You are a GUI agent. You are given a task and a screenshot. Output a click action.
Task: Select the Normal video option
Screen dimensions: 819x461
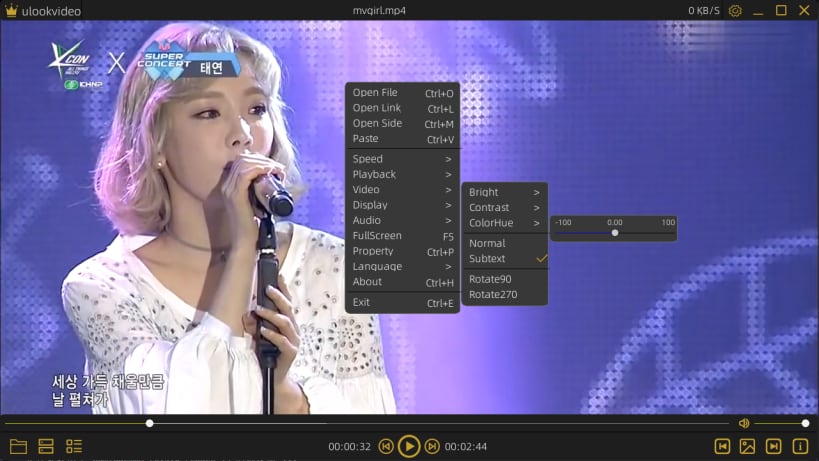505,243
